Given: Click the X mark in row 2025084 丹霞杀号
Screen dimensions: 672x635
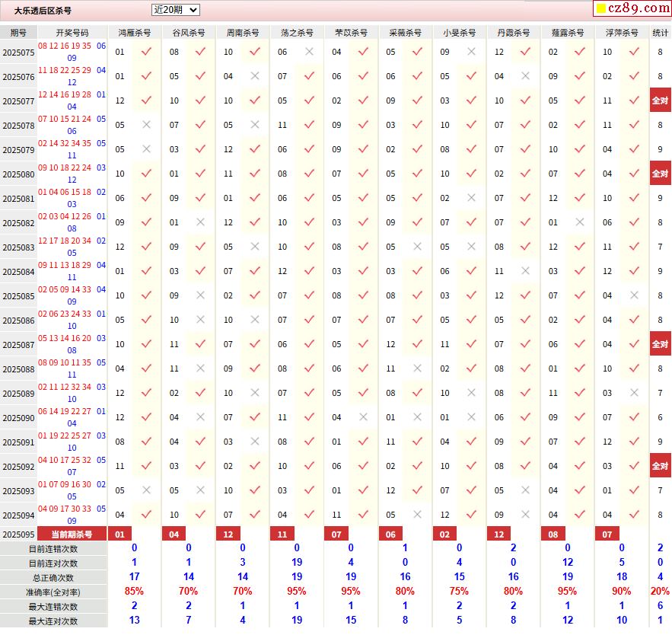Looking at the screenshot, I should pos(525,271).
